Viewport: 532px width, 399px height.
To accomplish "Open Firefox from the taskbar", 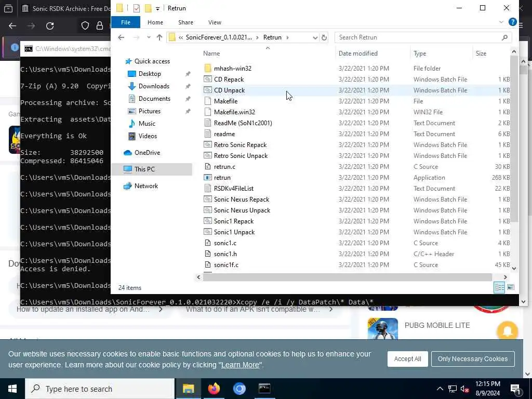I will click(214, 389).
